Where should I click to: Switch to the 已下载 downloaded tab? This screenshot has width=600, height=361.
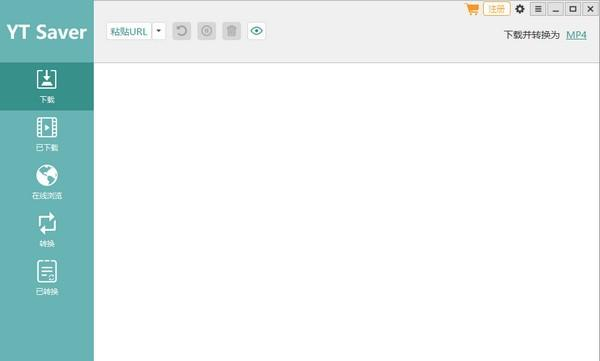pyautogui.click(x=47, y=134)
